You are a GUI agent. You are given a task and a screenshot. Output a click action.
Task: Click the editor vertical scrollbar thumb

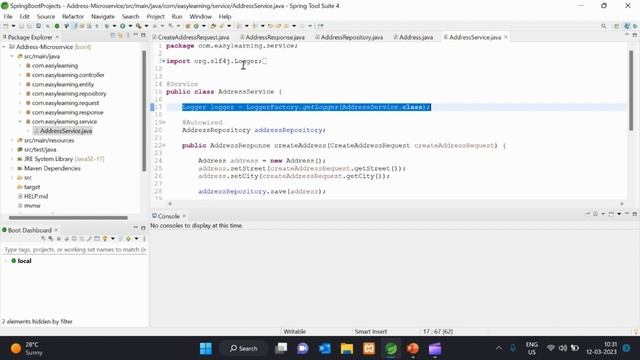[x=631, y=91]
